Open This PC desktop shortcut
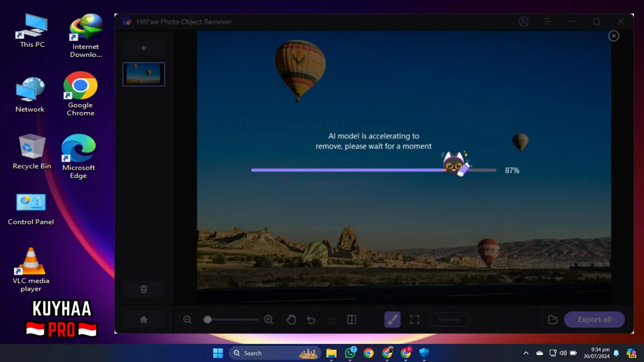This screenshot has width=644, height=362. click(x=32, y=31)
